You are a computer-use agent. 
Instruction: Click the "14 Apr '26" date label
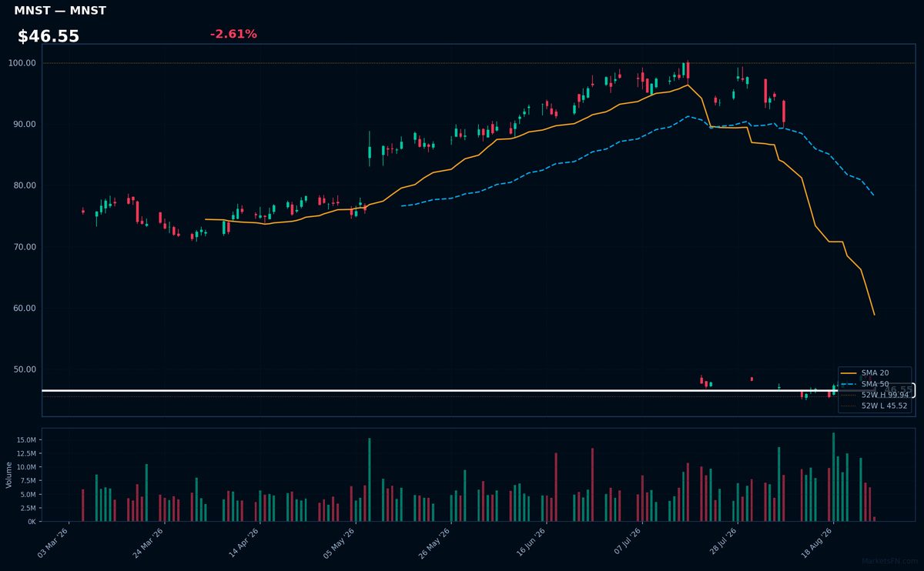coord(245,541)
